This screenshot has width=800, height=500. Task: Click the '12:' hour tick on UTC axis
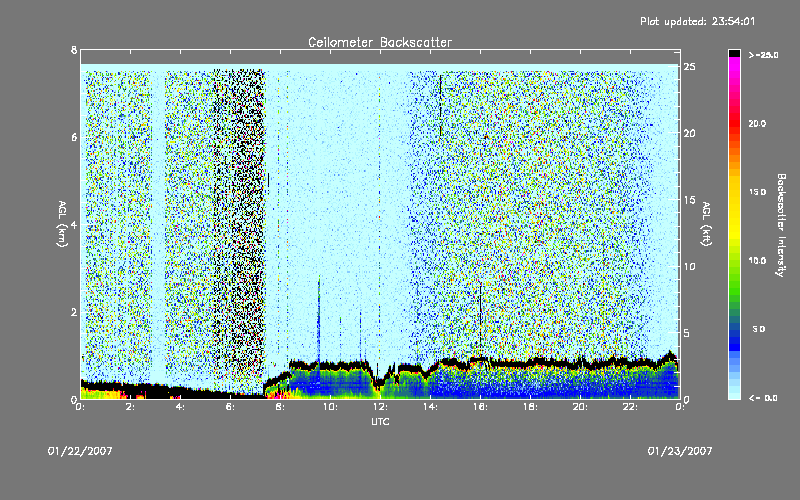point(380,407)
